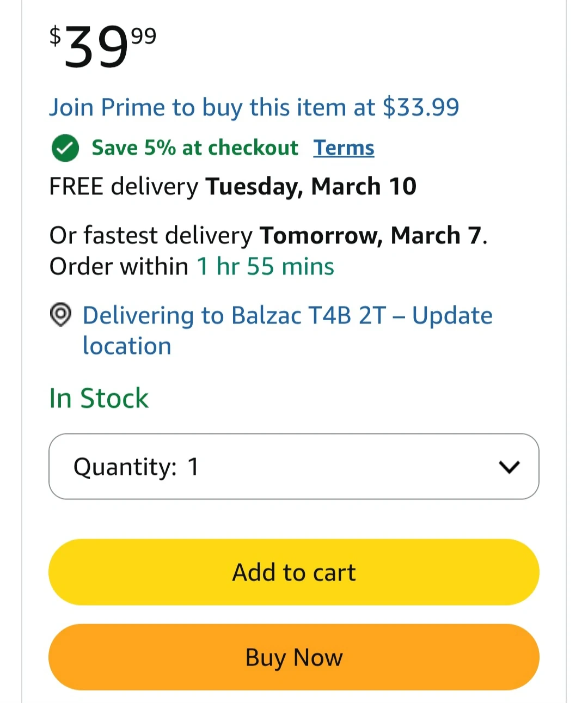Click the FREE delivery text
The image size is (588, 703).
tap(123, 187)
